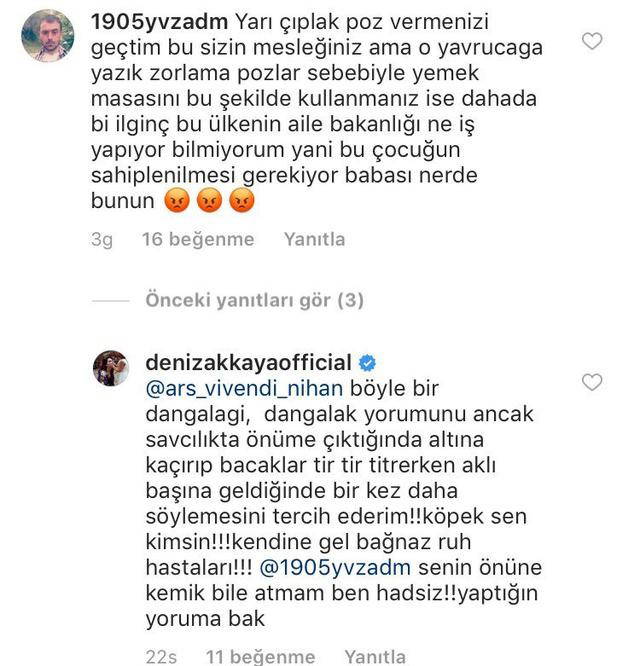
Task: Click the 3g timestamp on first comment
Action: tap(102, 240)
